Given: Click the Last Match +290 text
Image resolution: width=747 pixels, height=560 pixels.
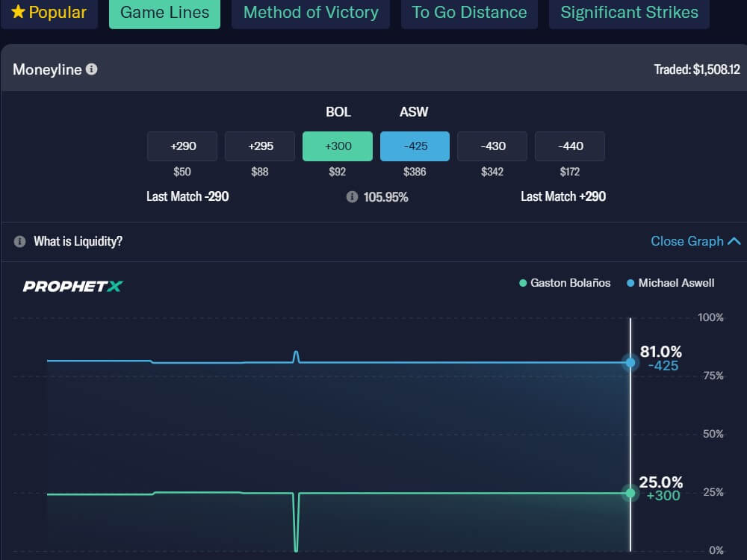Looking at the screenshot, I should coord(563,196).
